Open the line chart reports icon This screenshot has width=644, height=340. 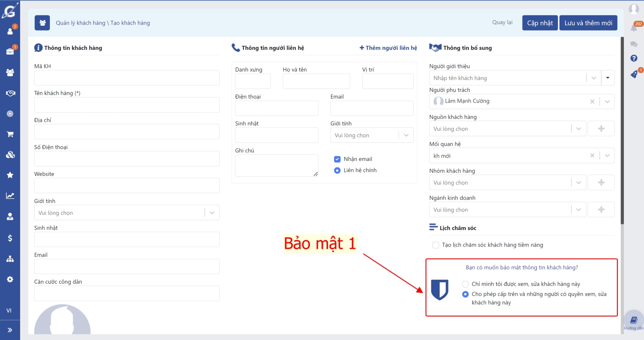tap(10, 196)
